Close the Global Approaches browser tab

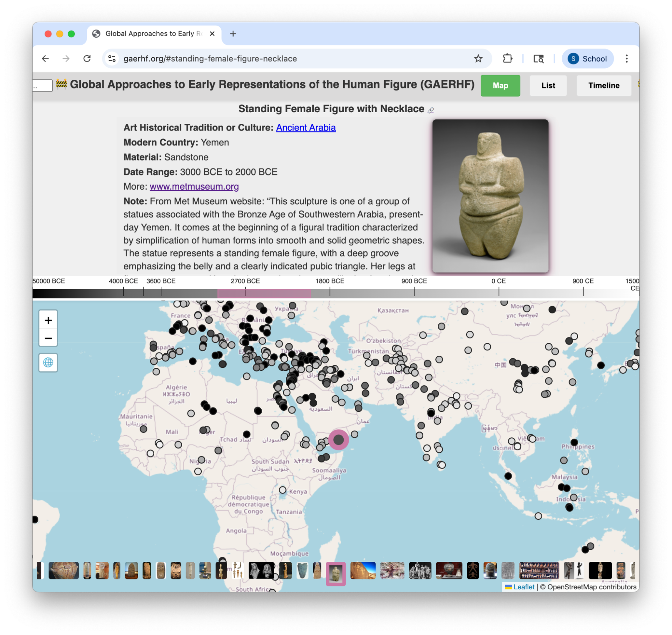pyautogui.click(x=212, y=34)
